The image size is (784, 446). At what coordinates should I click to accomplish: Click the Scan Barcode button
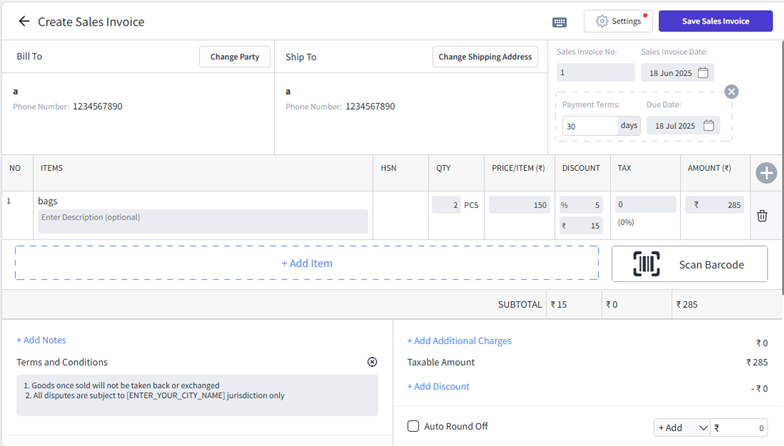(x=689, y=264)
